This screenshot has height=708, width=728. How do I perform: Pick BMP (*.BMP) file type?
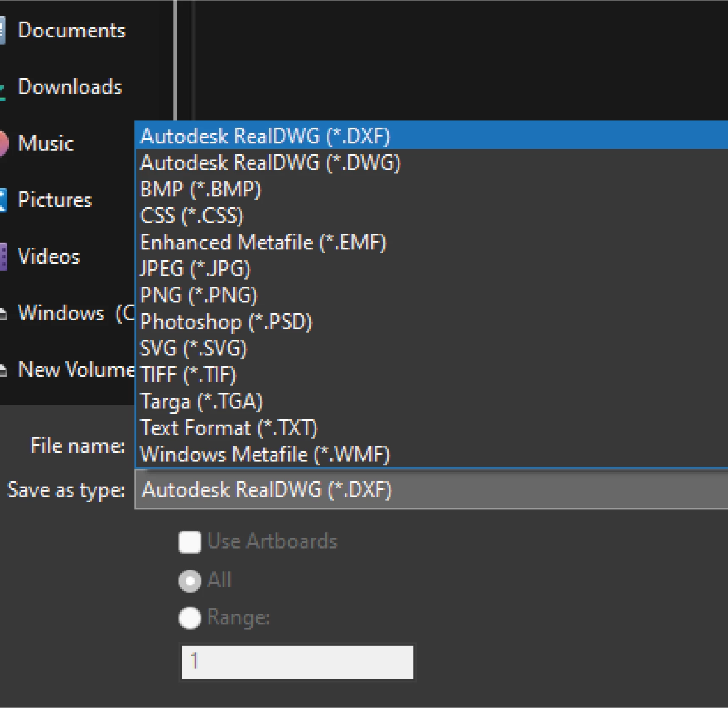432,189
